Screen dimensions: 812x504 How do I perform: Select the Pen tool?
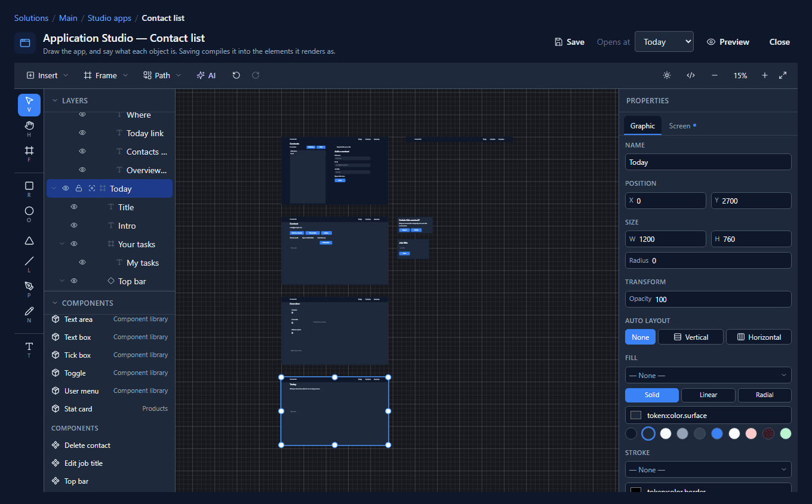(29, 289)
